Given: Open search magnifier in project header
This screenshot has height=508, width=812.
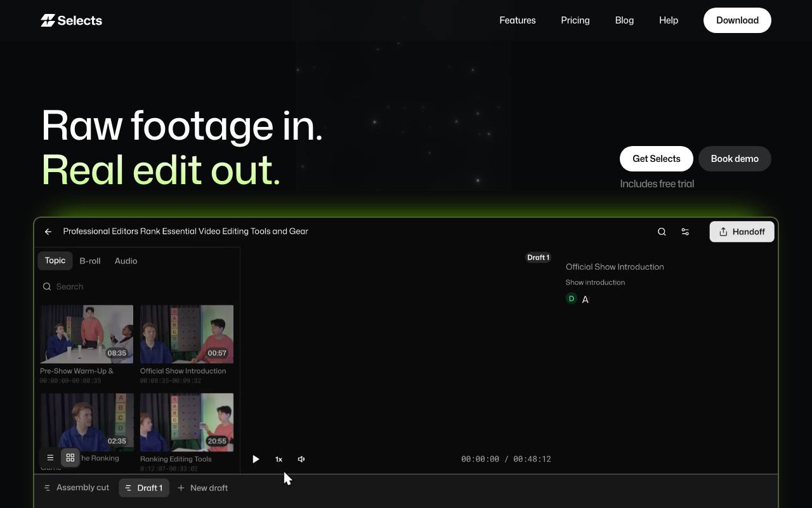Looking at the screenshot, I should [x=662, y=232].
